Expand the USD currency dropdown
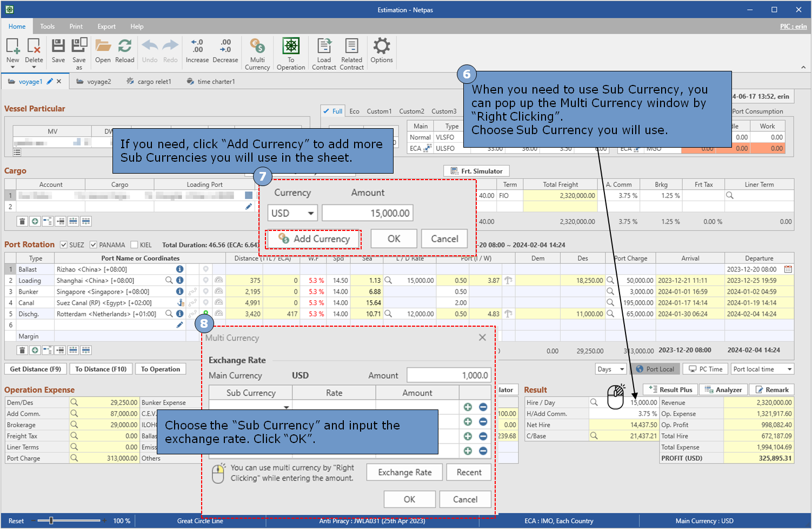 point(292,213)
